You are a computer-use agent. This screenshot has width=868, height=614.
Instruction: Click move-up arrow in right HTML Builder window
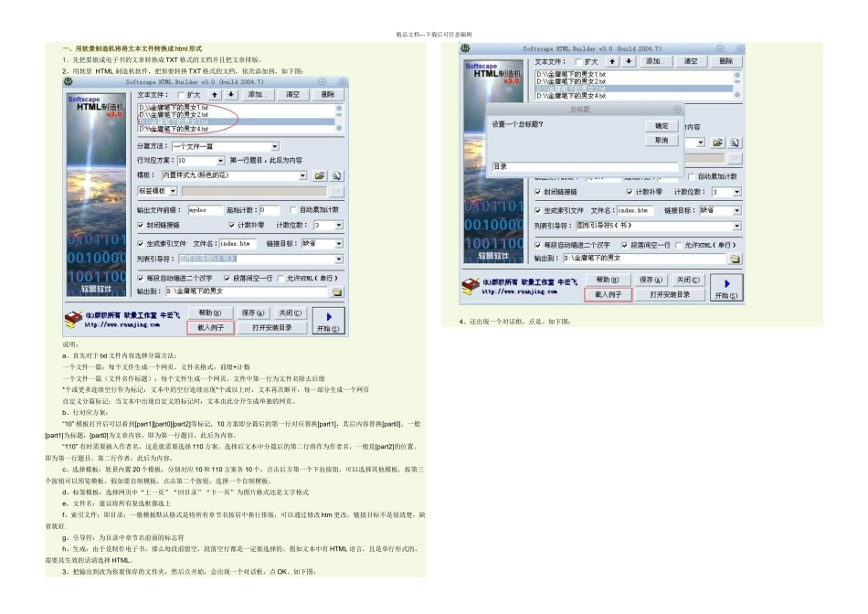[x=612, y=61]
